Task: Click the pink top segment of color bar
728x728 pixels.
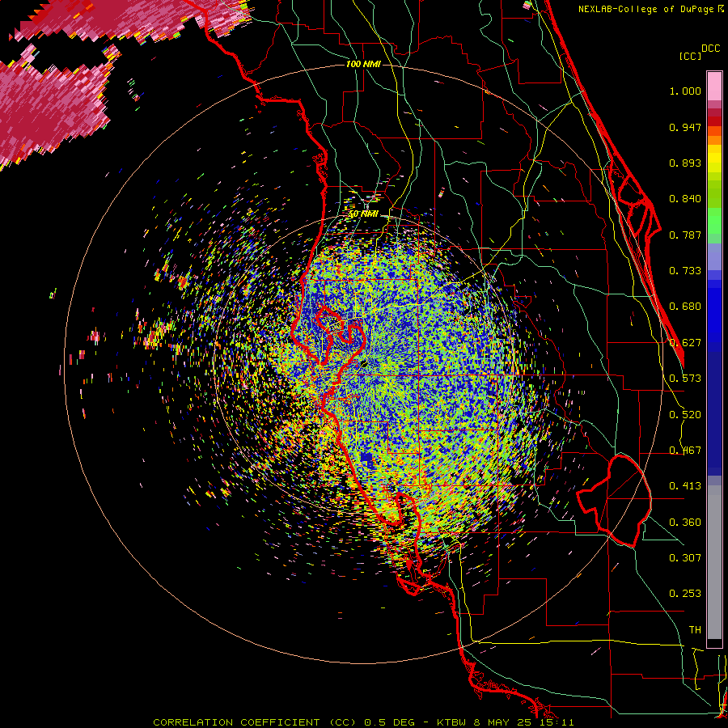Action: tap(714, 87)
